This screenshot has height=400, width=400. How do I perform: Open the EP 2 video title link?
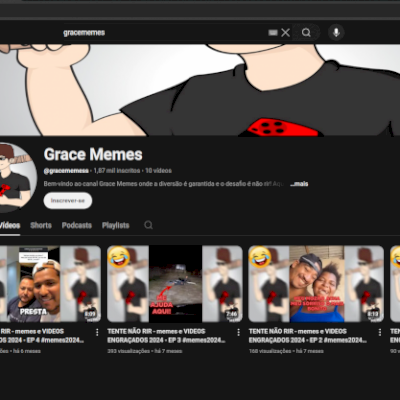point(308,336)
